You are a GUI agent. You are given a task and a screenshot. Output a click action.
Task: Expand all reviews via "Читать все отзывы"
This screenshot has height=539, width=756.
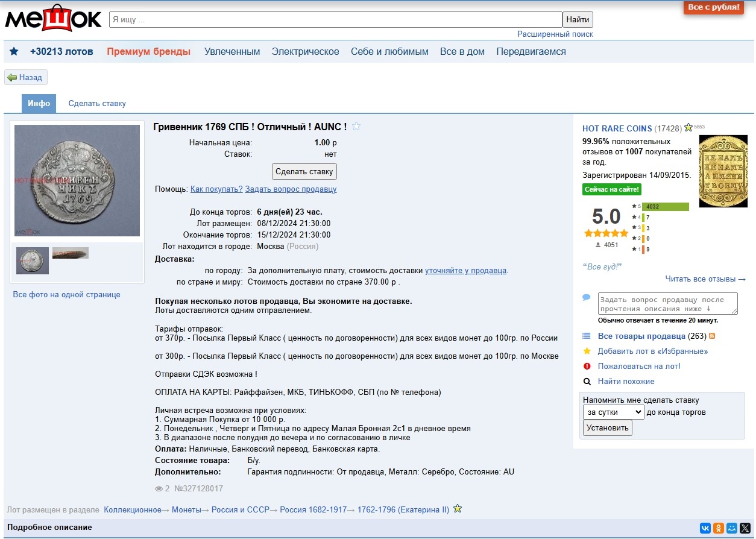point(705,279)
